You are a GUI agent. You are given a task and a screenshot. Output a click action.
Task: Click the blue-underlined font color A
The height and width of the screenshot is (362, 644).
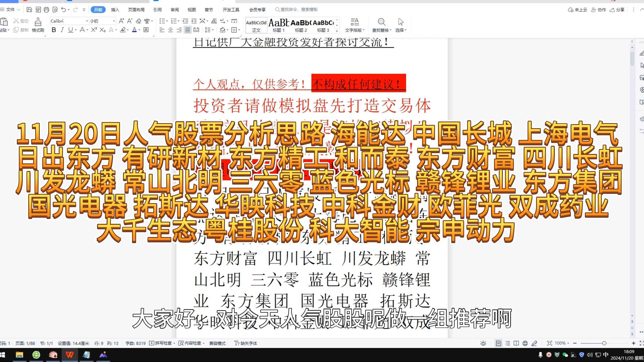(134, 30)
